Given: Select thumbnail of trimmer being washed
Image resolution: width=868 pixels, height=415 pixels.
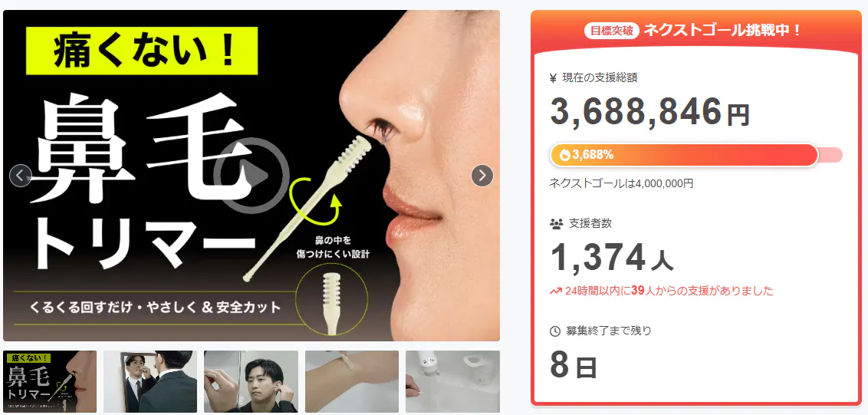Looking at the screenshot, I should click(452, 381).
